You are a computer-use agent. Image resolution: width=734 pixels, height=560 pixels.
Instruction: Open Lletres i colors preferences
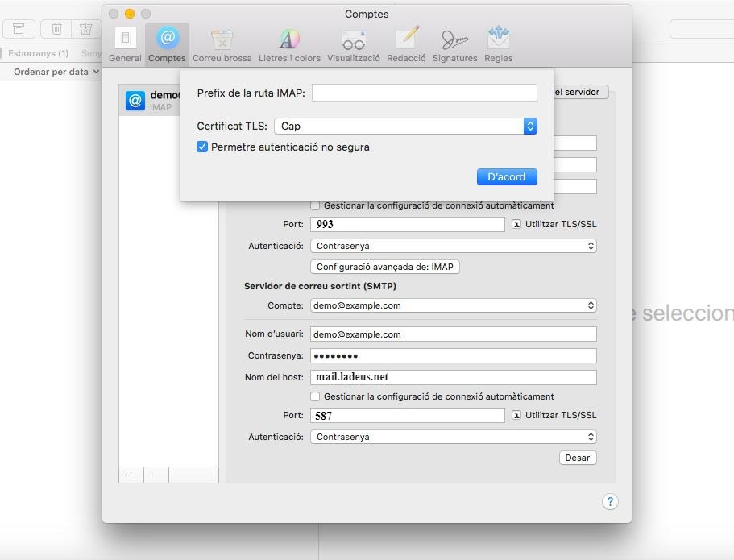[x=289, y=44]
